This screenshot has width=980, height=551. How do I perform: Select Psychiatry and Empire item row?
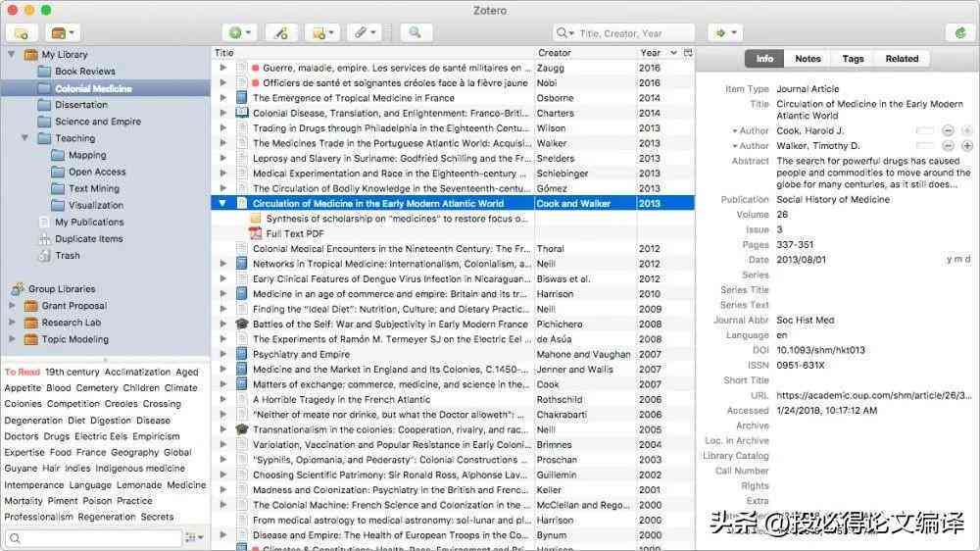453,354
